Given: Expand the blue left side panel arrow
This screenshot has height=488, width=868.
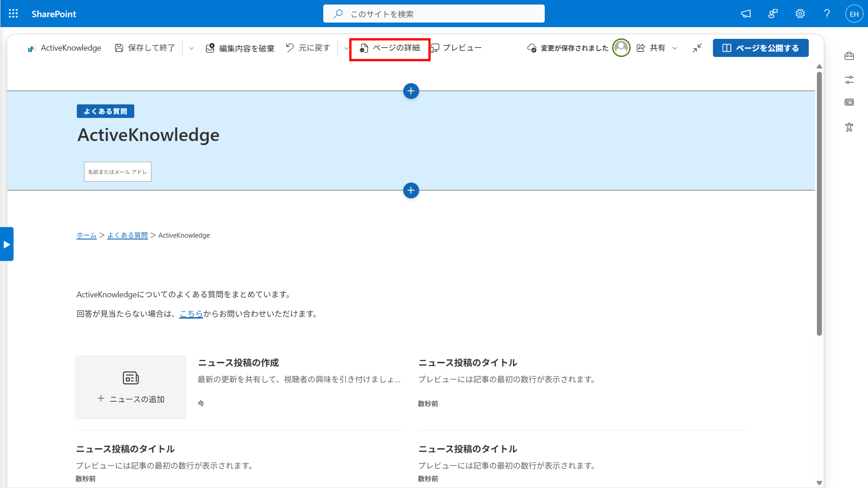Looking at the screenshot, I should pyautogui.click(x=7, y=244).
